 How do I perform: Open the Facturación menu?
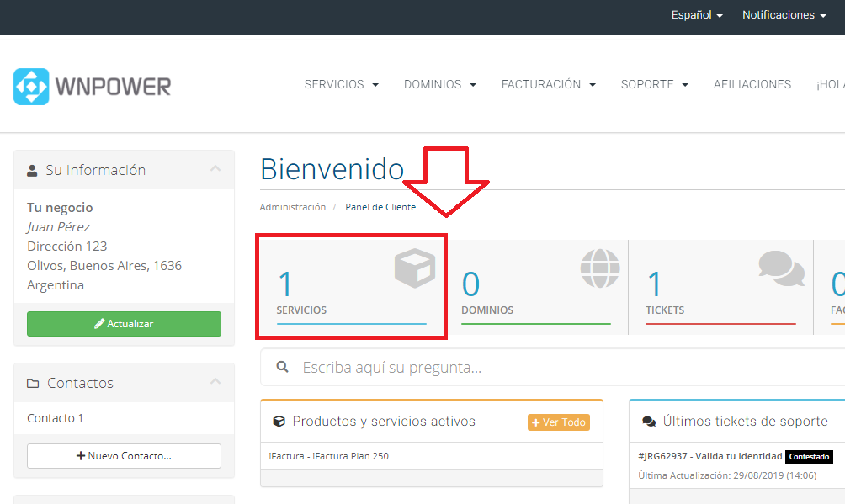[548, 84]
